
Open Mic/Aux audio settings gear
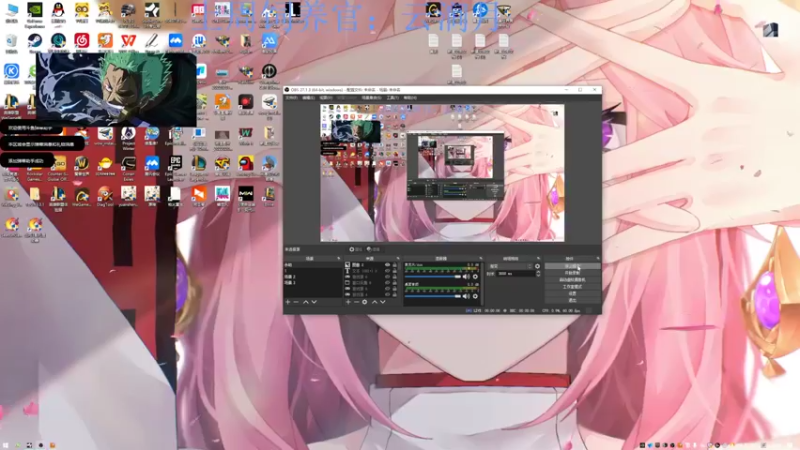pos(475,277)
